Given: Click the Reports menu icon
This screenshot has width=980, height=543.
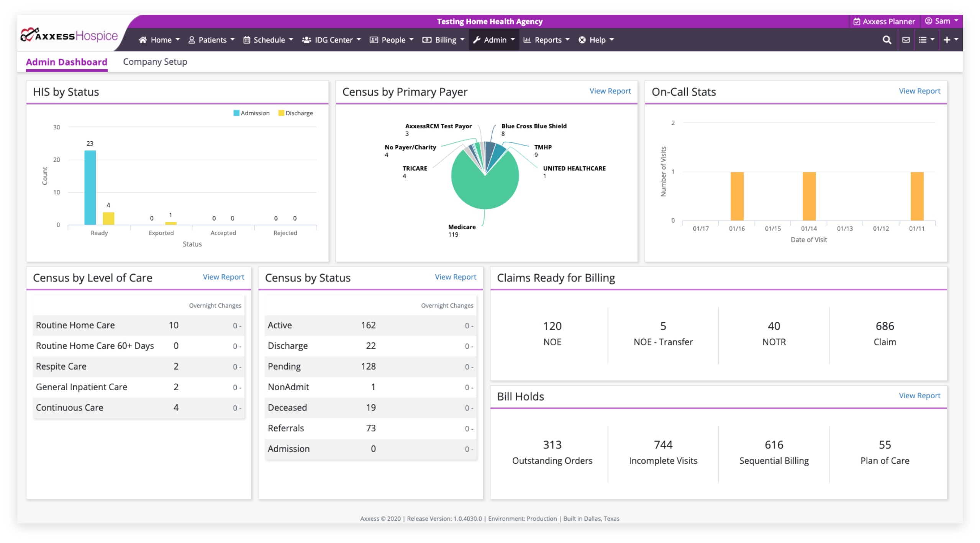Looking at the screenshot, I should click(x=526, y=39).
